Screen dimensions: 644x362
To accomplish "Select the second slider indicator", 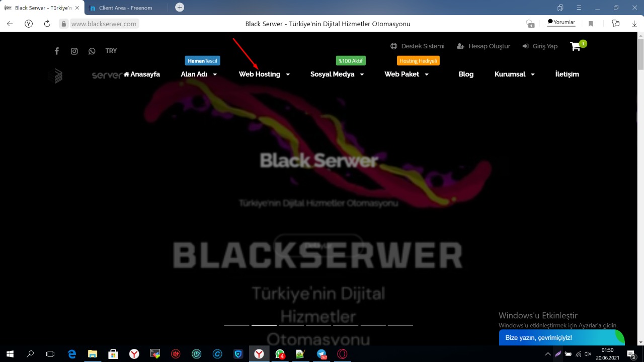I will pyautogui.click(x=264, y=325).
